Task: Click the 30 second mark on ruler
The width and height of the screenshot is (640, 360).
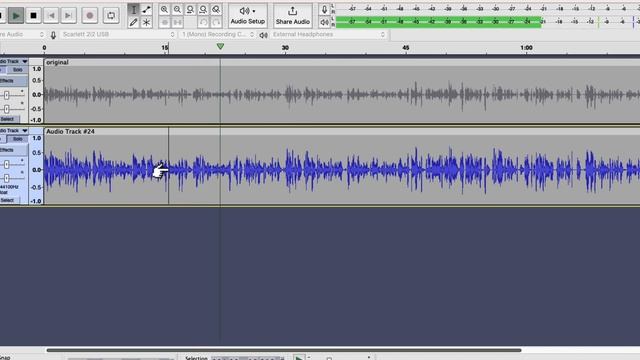Action: 285,48
